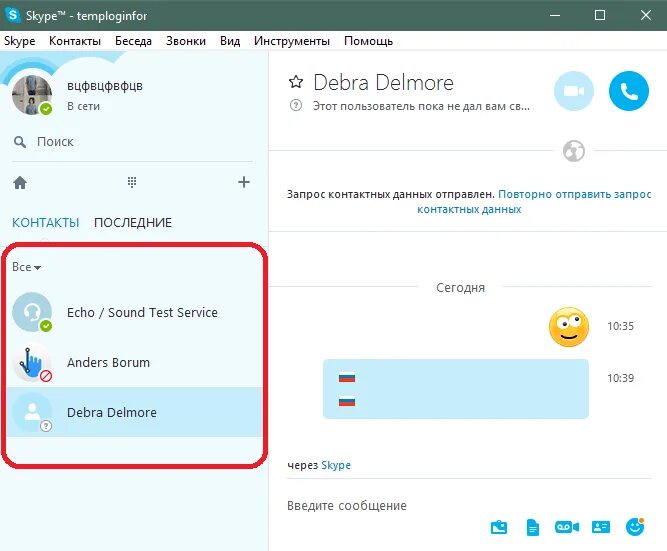667x551 pixels.
Task: Click the plus icon to add contact
Action: [244, 182]
